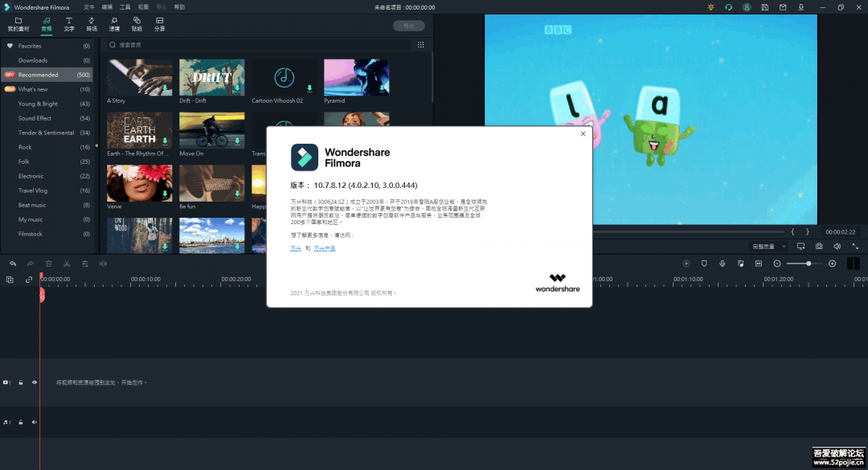Open the 万兴 link in About dialog
Screen dimensions: 868x470
coord(296,248)
